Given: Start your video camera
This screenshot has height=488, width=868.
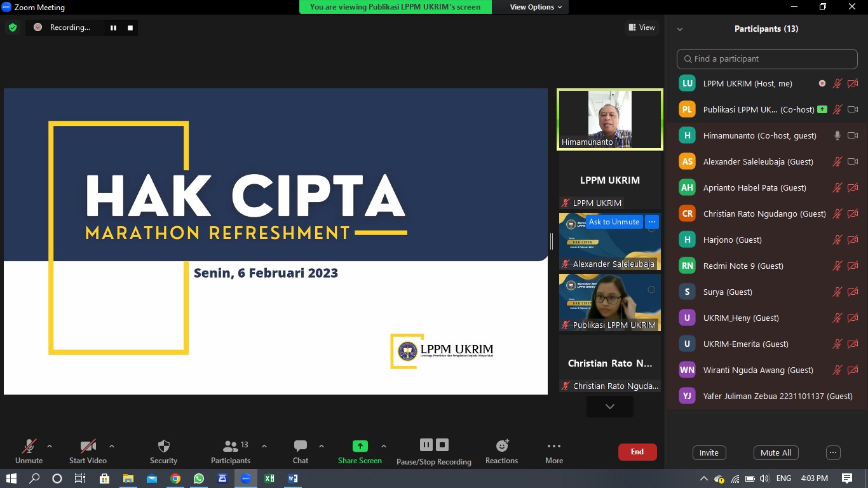Looking at the screenshot, I should (x=88, y=451).
